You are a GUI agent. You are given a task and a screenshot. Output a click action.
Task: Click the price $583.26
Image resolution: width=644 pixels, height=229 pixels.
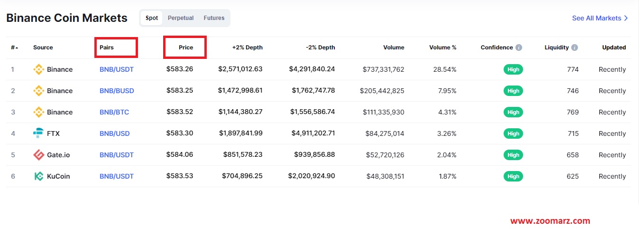coord(180,69)
